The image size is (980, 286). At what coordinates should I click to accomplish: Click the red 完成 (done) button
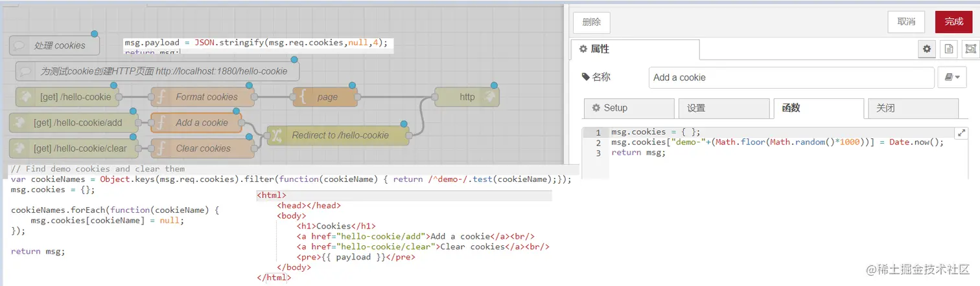(x=953, y=22)
